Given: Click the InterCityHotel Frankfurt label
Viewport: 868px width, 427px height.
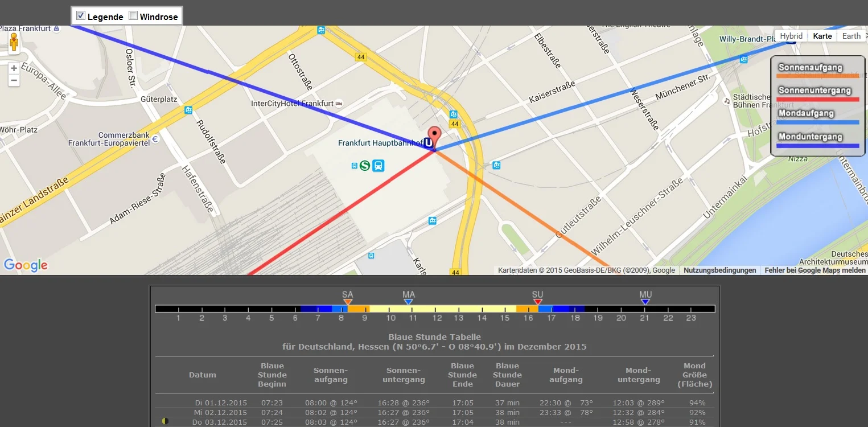Looking at the screenshot, I should pyautogui.click(x=292, y=104).
